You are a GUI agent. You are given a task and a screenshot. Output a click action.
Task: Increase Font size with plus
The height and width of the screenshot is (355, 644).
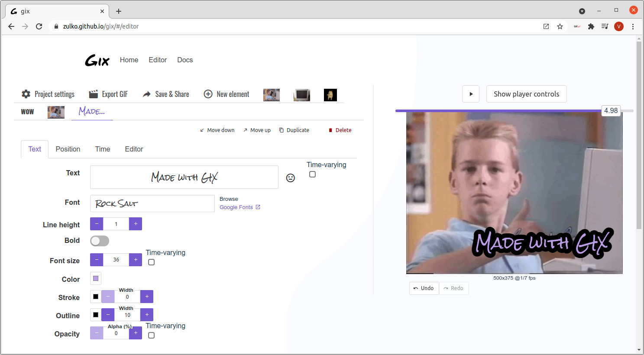[x=136, y=260]
